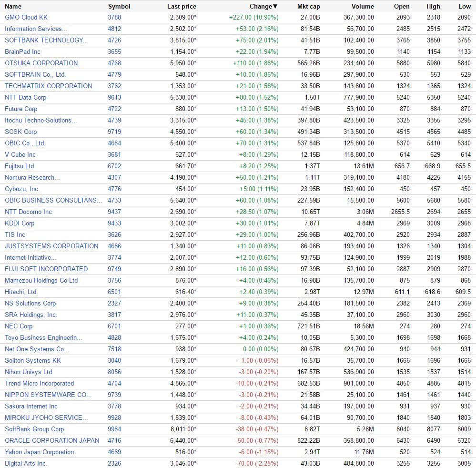476x468 pixels.
Task: Open SCSK Corp link
Action: tap(20, 132)
